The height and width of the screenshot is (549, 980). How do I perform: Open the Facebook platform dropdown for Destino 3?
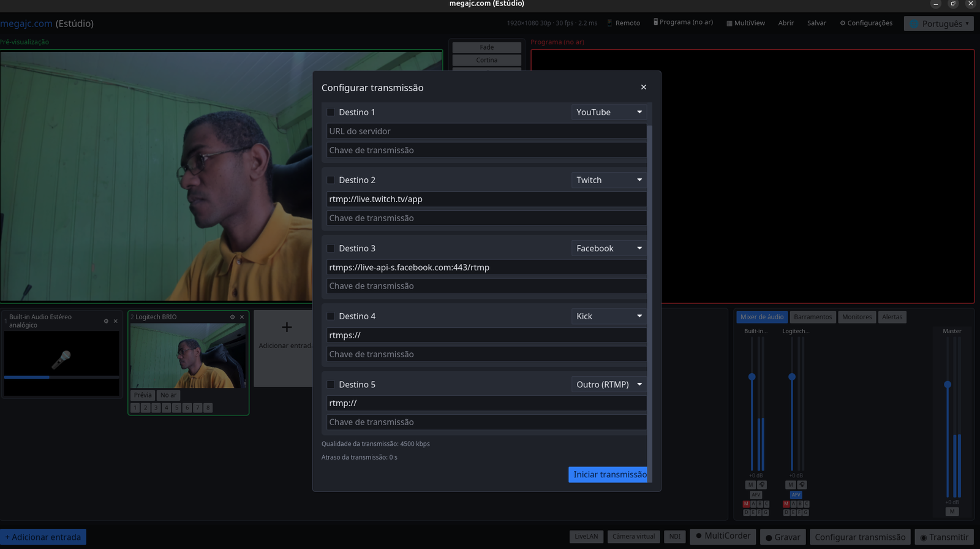[609, 248]
